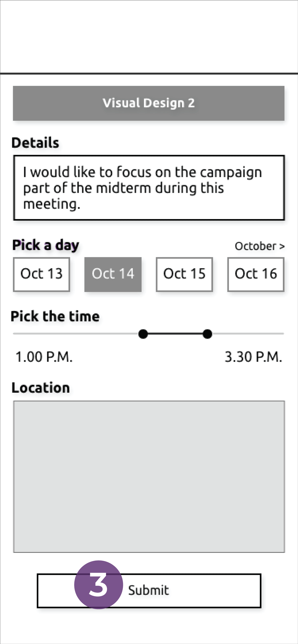The width and height of the screenshot is (298, 644).
Task: Click the right time slider handle
Action: 207,334
